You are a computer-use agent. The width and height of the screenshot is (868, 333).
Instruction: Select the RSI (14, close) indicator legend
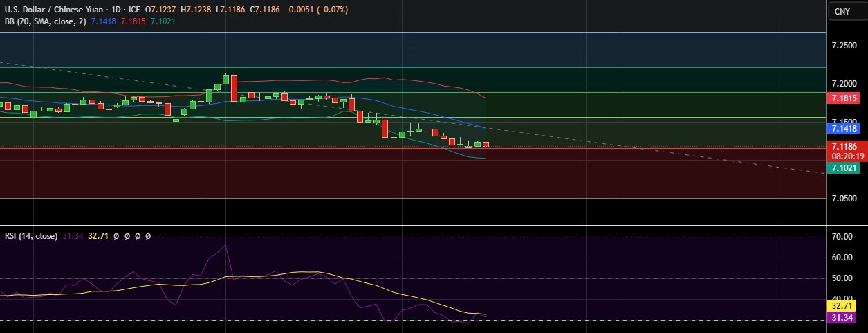30,236
